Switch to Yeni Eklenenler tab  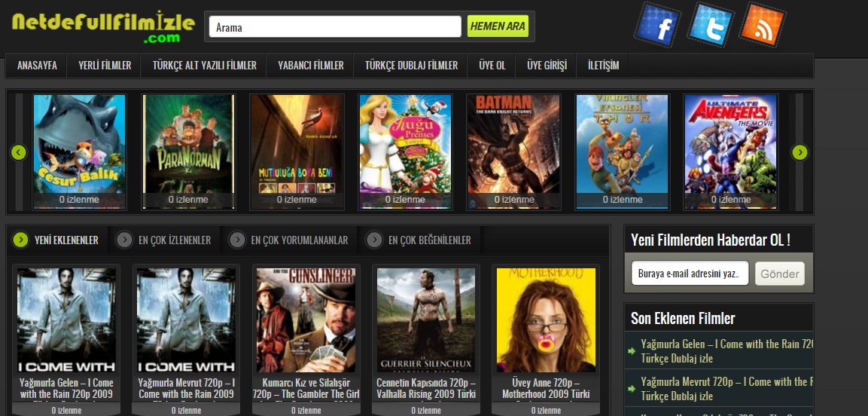click(x=58, y=240)
